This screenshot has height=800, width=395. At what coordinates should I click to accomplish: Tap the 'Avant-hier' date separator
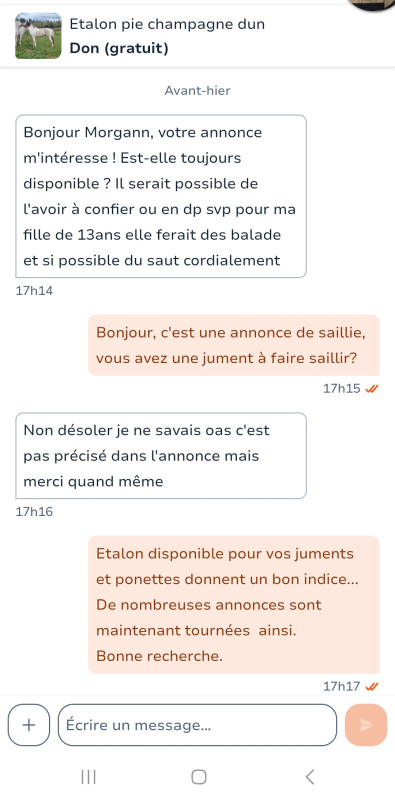coord(198,91)
